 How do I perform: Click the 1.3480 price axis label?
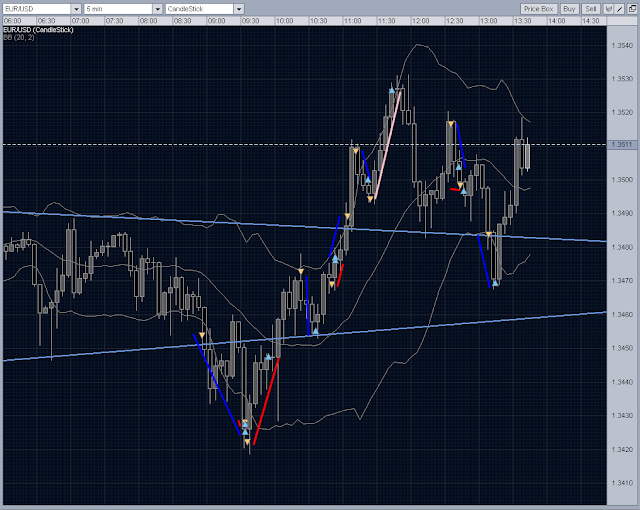coord(622,247)
